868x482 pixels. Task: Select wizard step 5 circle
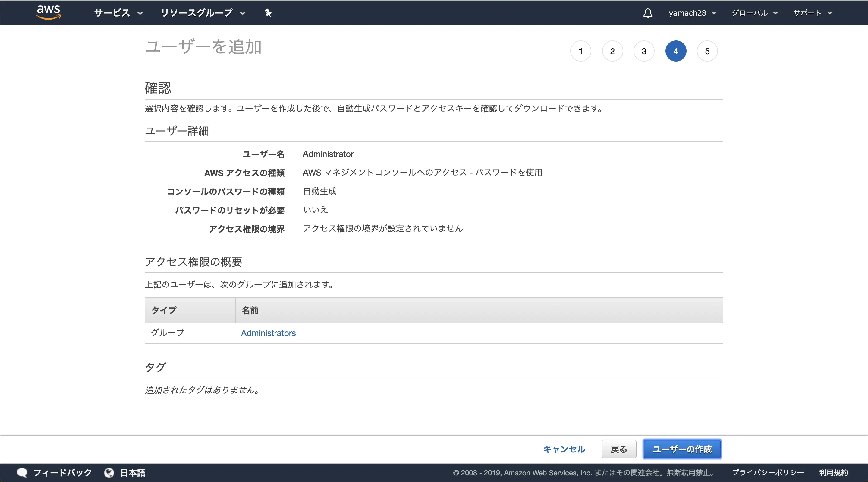[707, 51]
